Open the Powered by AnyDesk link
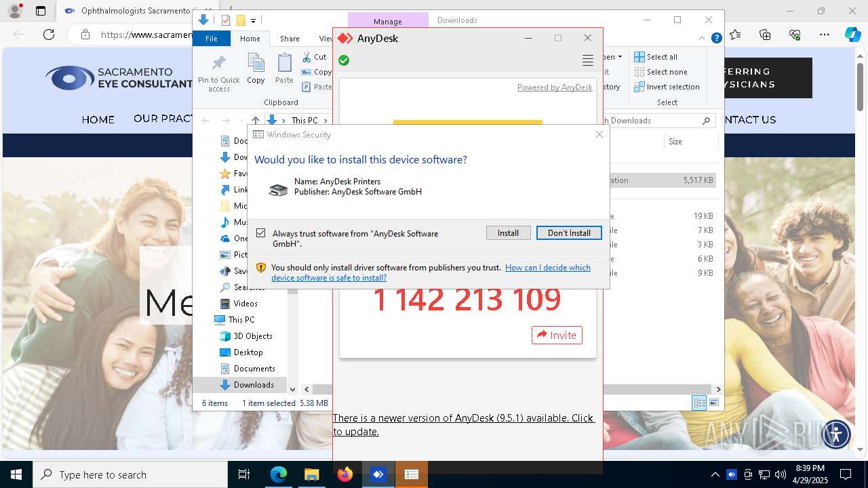The image size is (868, 488). 555,87
